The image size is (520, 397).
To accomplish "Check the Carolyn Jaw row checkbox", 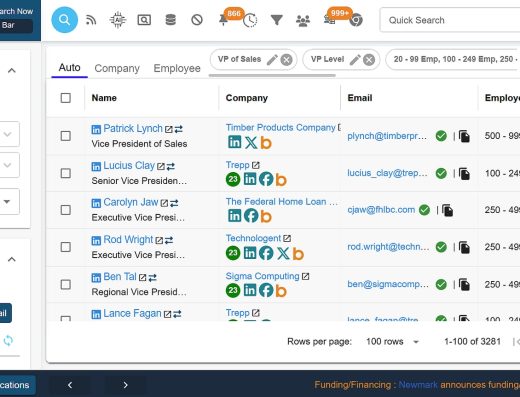I will 66,210.
